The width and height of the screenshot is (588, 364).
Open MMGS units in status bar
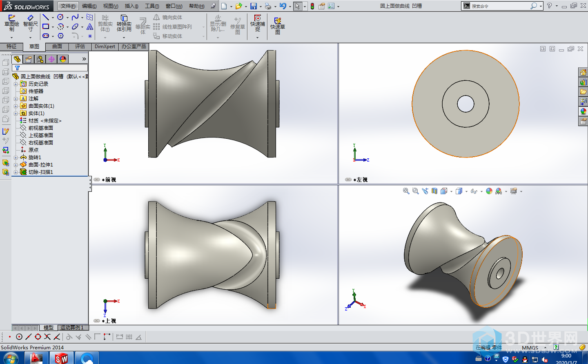tap(530, 348)
